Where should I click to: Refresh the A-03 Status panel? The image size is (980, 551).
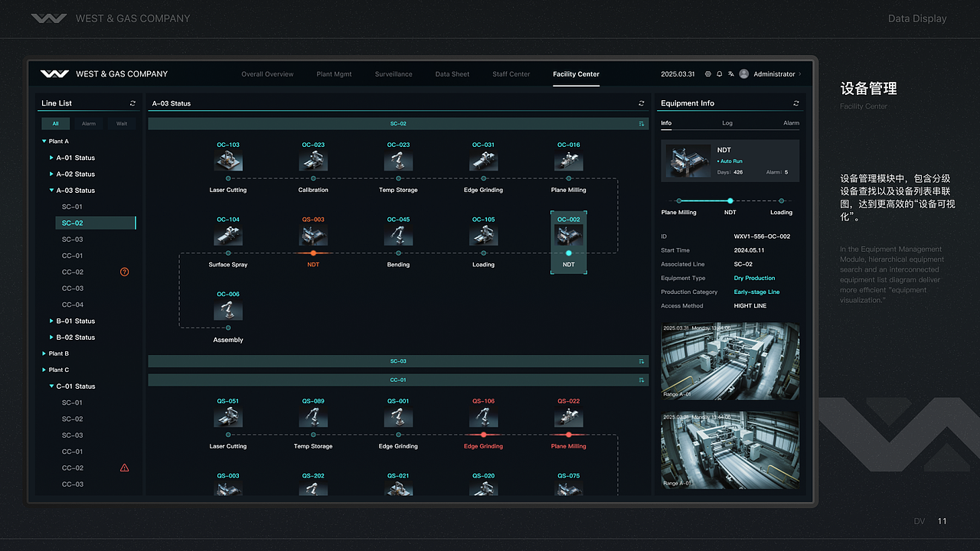641,103
